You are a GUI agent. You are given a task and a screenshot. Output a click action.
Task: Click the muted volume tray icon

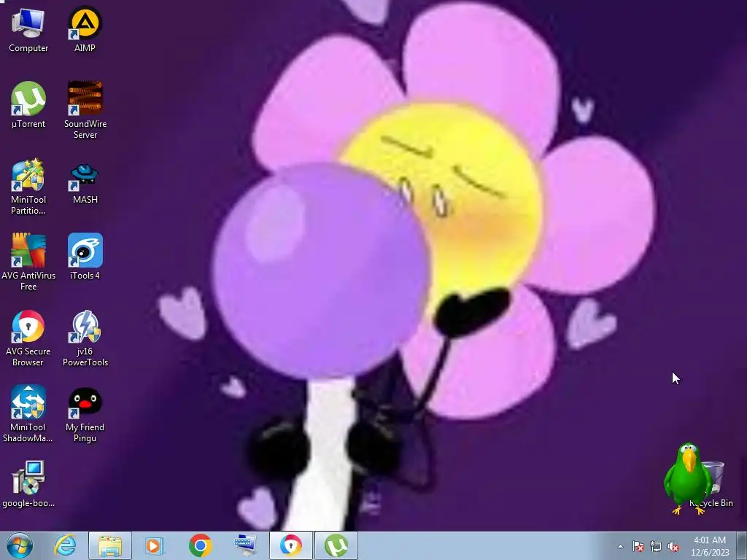point(673,547)
